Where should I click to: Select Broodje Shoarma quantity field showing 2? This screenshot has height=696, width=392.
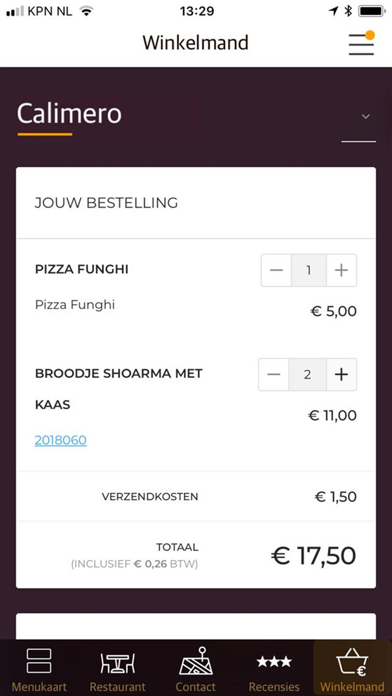click(308, 375)
